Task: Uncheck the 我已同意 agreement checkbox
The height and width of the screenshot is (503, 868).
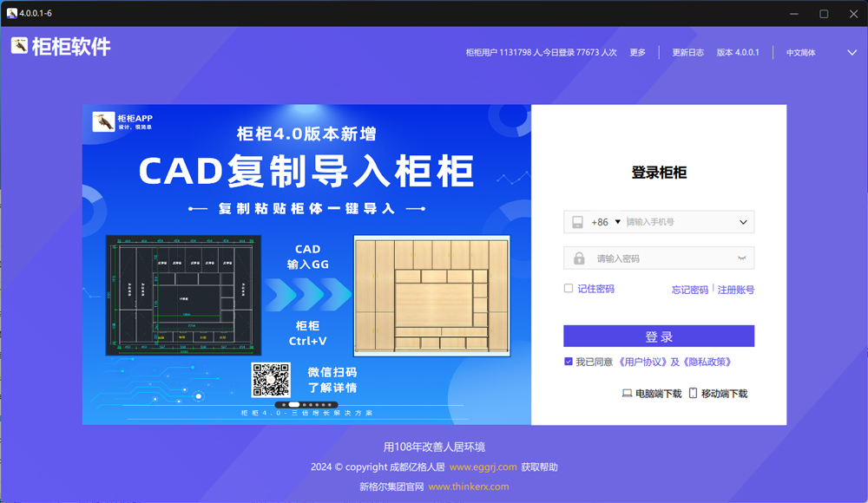Action: [569, 362]
